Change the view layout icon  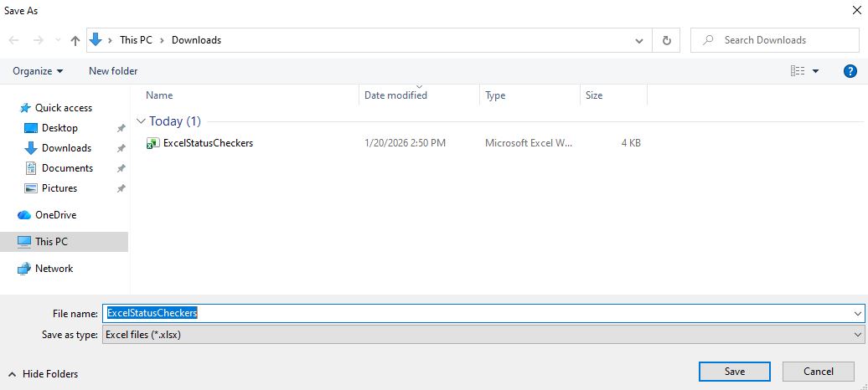[x=798, y=71]
